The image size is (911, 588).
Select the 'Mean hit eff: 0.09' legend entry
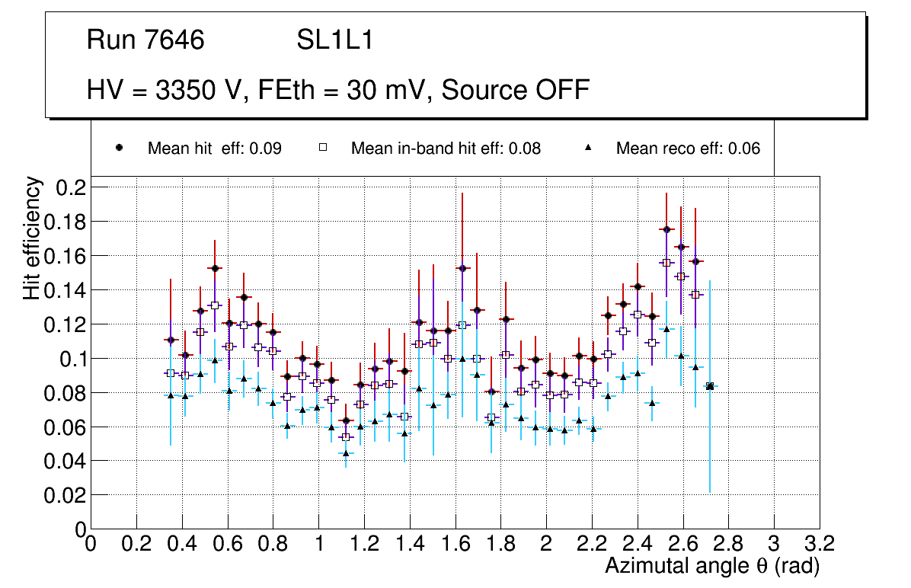214,149
